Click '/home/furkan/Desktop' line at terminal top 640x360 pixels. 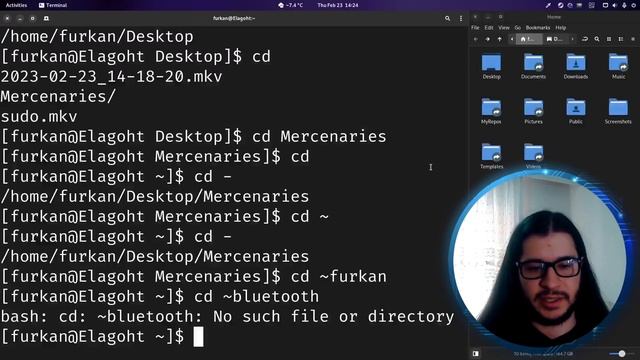point(97,37)
